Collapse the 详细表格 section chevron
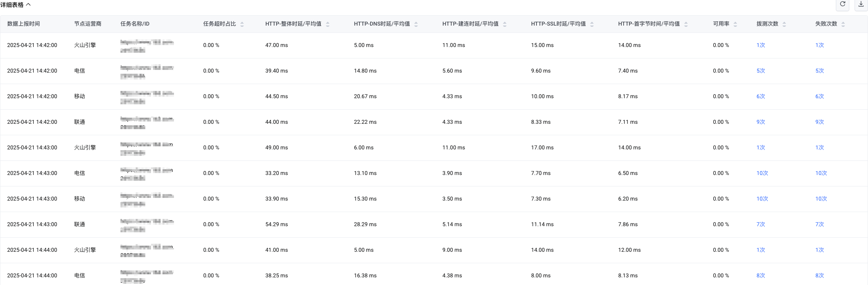Screen dimensions: 868x285 click(x=28, y=5)
